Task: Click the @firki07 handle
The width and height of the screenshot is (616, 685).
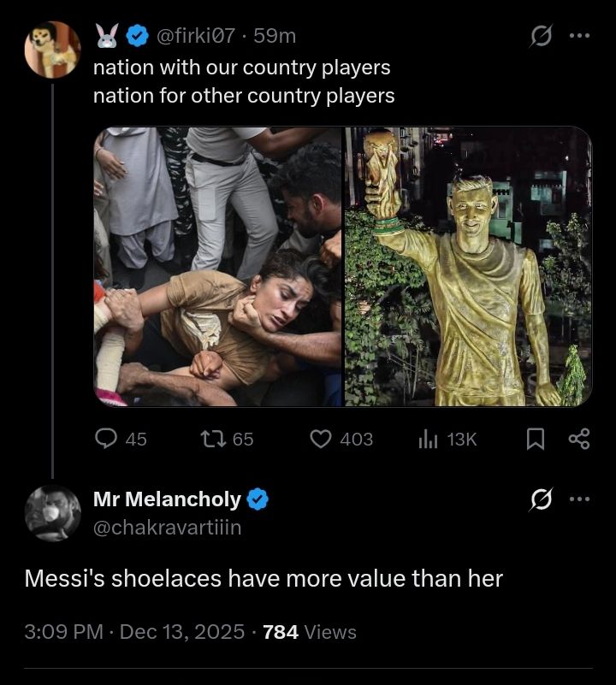Action: (195, 36)
